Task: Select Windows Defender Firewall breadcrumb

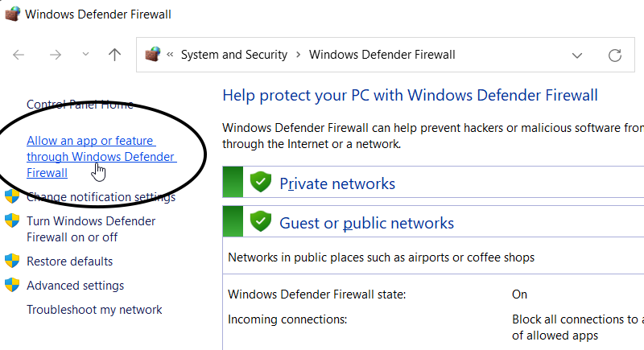Action: (382, 55)
